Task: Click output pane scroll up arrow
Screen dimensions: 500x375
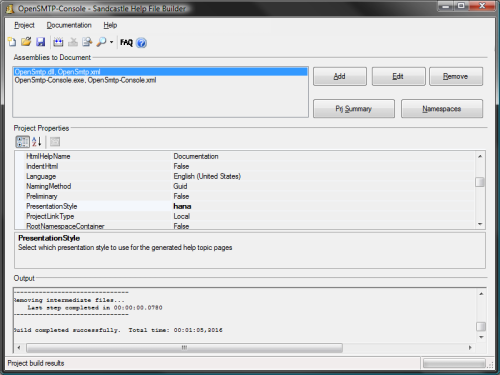Action: 481,294
